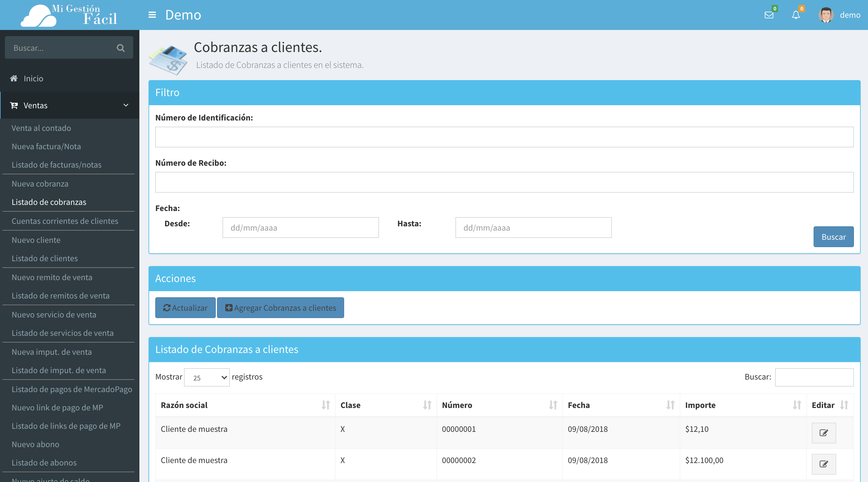
Task: Click the amount $12,10 cell
Action: 697,429
